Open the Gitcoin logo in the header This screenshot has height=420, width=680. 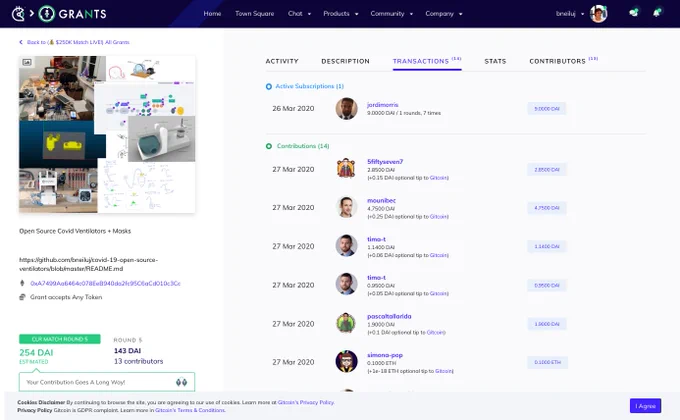(x=18, y=14)
